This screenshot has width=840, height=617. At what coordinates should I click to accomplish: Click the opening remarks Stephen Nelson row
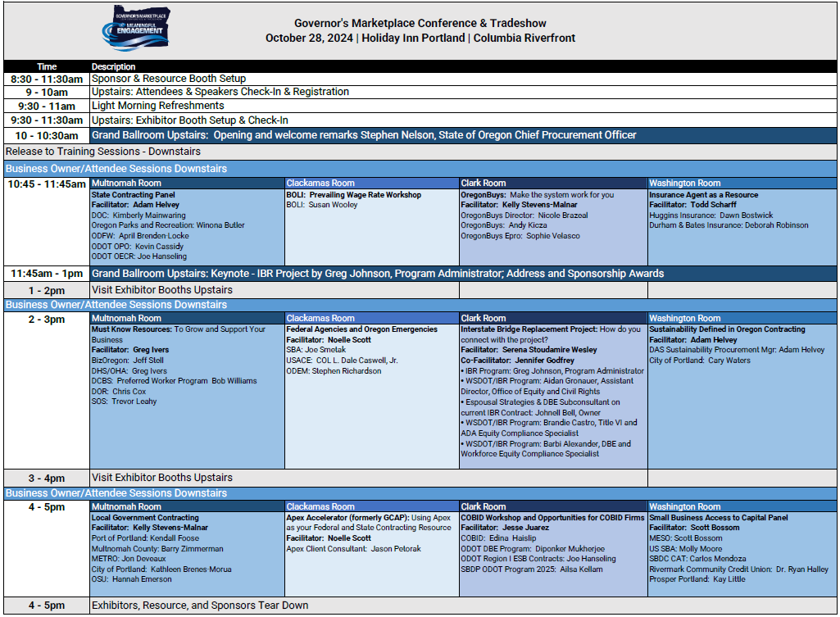pyautogui.click(x=364, y=135)
